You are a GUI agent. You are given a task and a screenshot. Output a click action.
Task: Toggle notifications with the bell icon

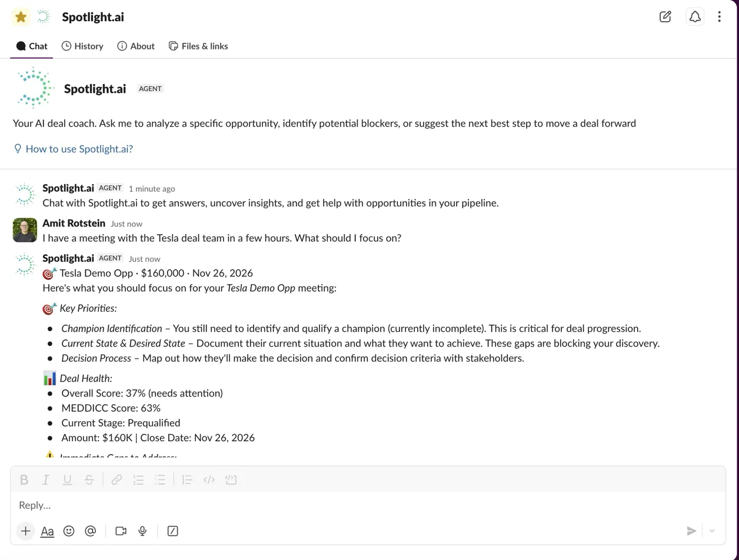point(695,16)
